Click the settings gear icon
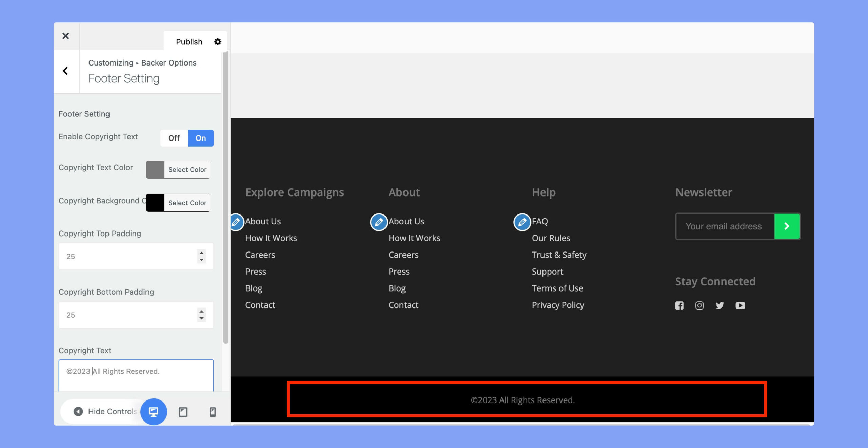 tap(217, 41)
